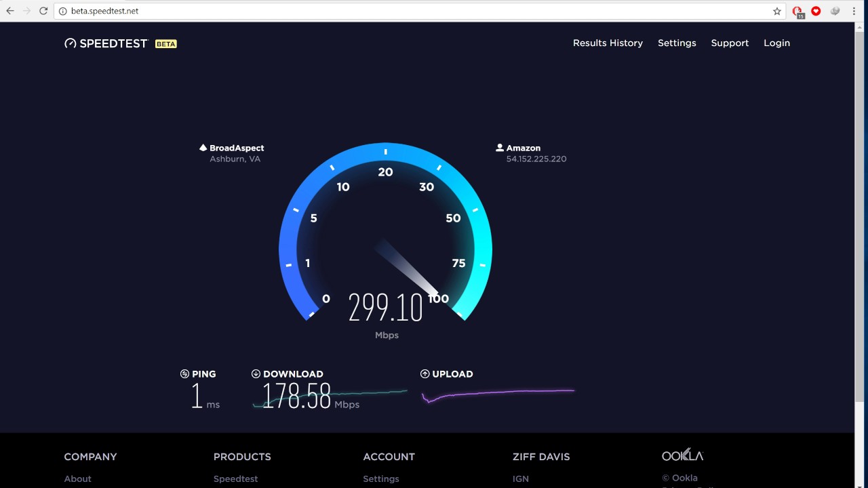The width and height of the screenshot is (868, 488).
Task: Click the 1 ms ping value
Action: click(205, 396)
